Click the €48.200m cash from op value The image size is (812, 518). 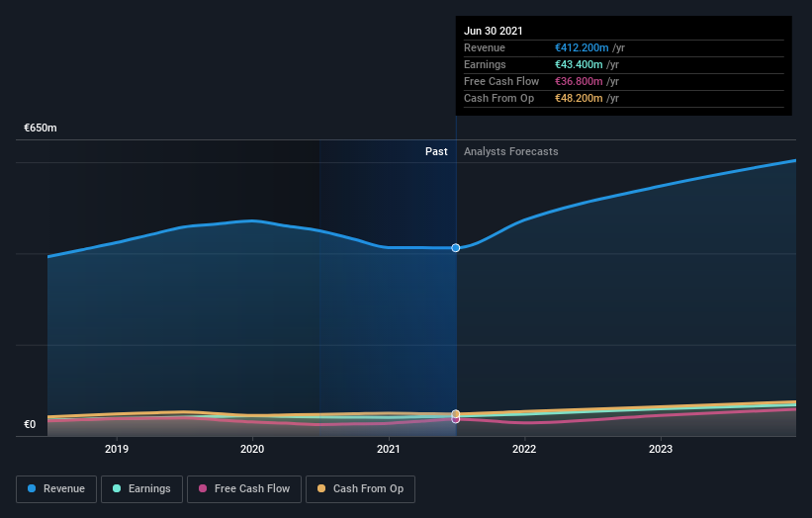tap(579, 98)
